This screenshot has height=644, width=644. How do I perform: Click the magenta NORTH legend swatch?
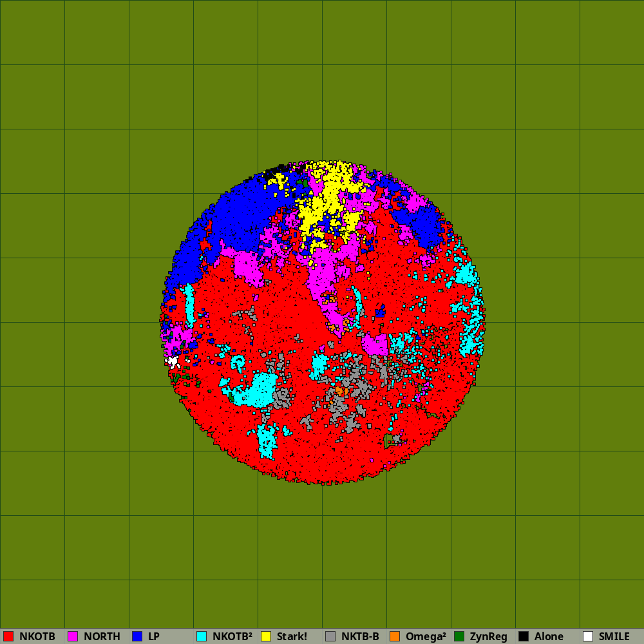tap(73, 636)
